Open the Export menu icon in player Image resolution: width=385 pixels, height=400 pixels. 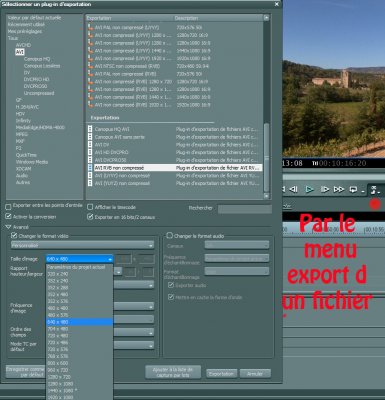(x=374, y=190)
